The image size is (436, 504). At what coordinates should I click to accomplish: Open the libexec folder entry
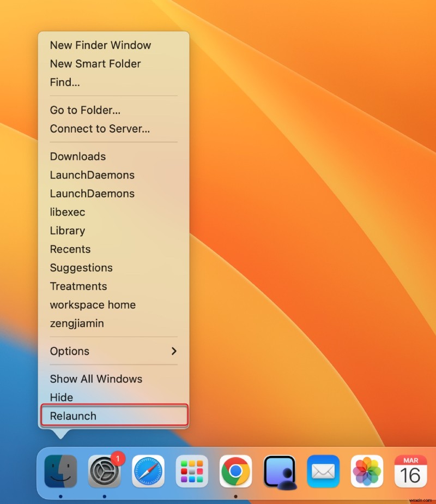(x=114, y=212)
